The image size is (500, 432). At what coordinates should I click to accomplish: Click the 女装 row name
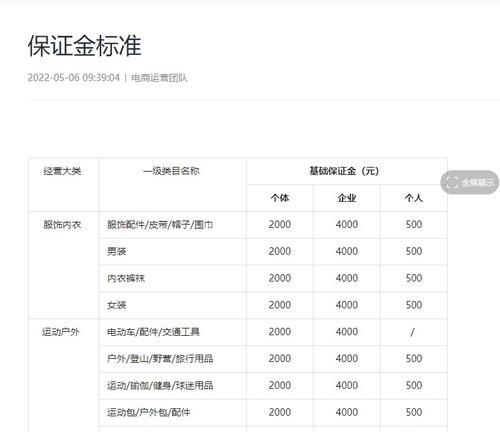117,305
